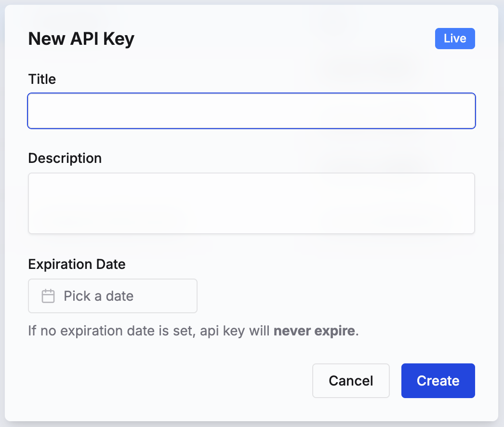The width and height of the screenshot is (504, 427).
Task: Click the New API Key heading
Action: (81, 39)
